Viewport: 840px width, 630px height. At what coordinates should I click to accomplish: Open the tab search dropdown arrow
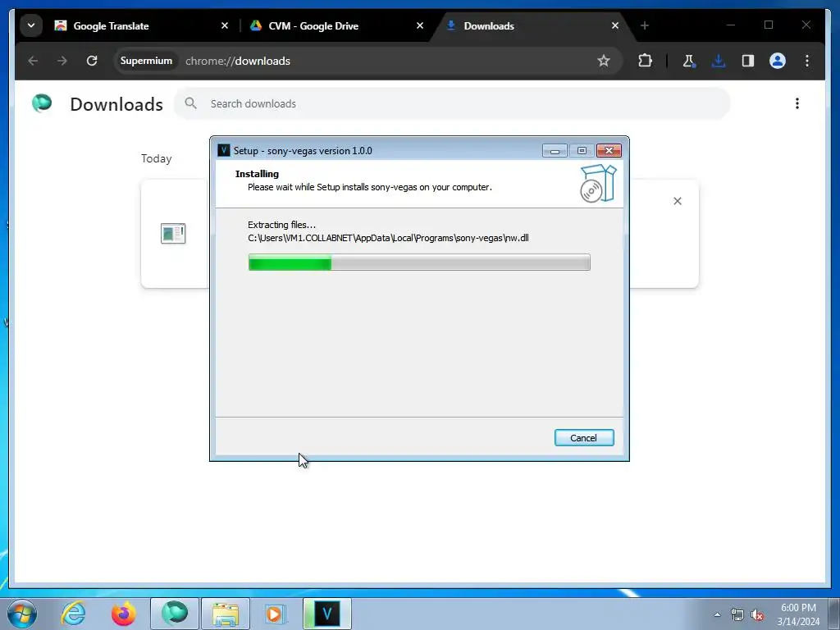[31, 25]
